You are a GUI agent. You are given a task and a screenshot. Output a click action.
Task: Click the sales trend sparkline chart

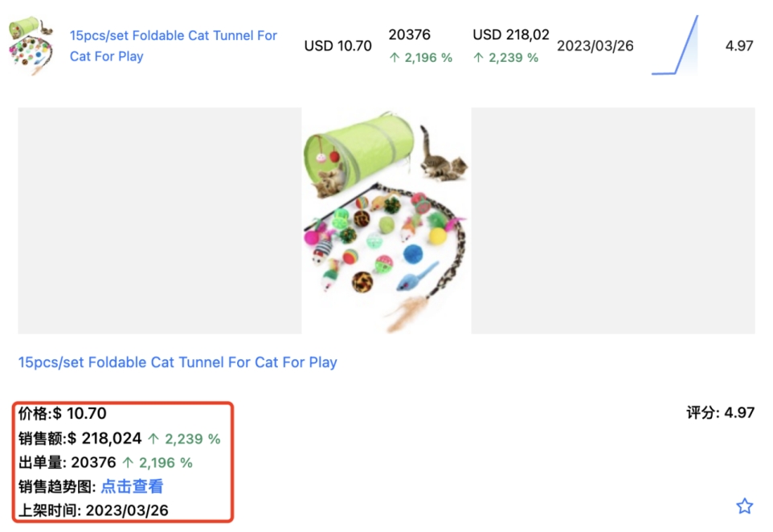(675, 46)
